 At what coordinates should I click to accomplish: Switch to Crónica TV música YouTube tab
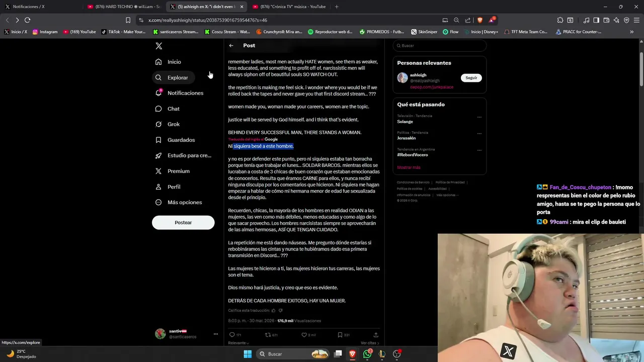pos(290,7)
